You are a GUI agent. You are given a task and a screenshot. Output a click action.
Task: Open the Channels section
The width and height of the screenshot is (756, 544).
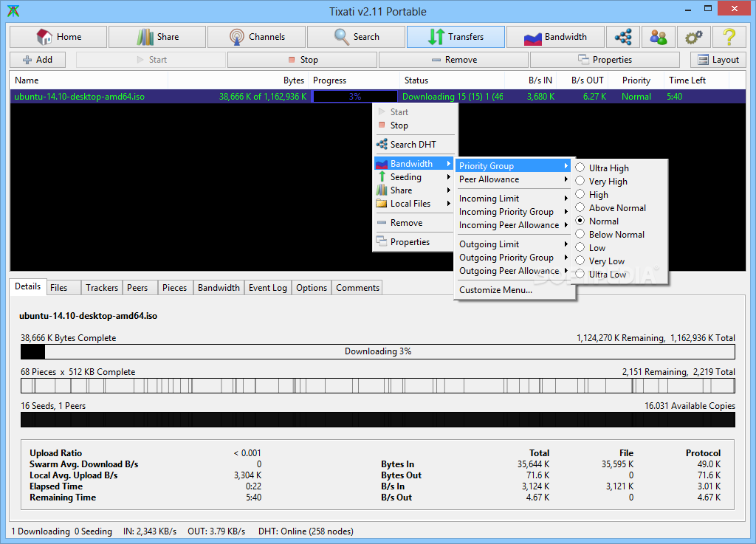(256, 37)
